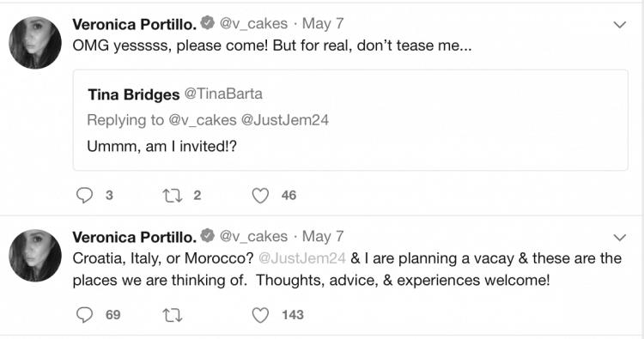This screenshot has width=644, height=339.
Task: Open Veronica Portillo's avatar on second tweet
Action: [x=35, y=255]
